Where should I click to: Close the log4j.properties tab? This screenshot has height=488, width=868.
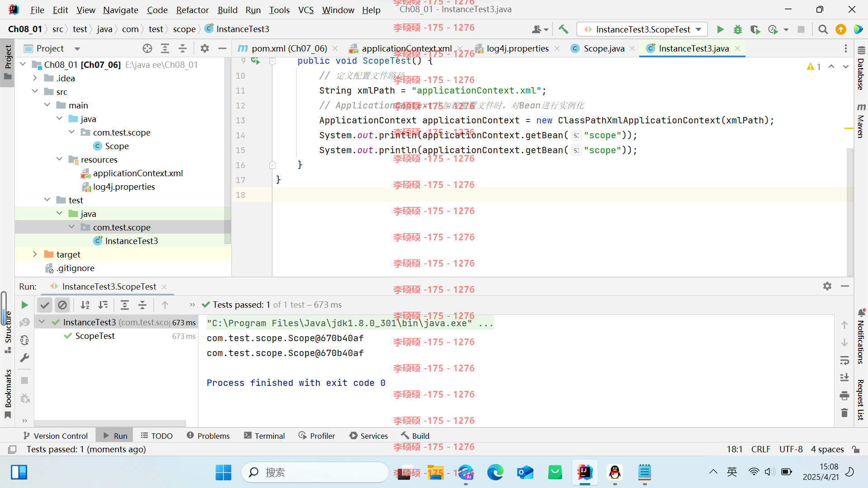(x=557, y=48)
